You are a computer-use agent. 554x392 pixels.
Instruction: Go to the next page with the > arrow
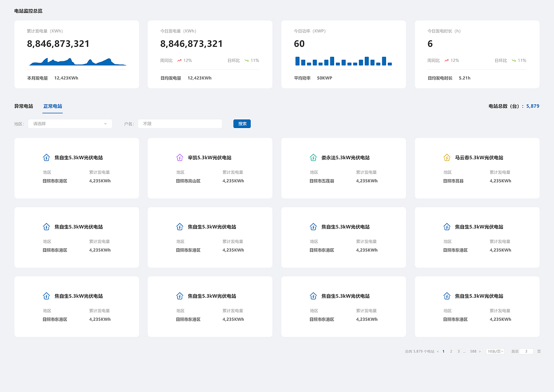click(480, 351)
